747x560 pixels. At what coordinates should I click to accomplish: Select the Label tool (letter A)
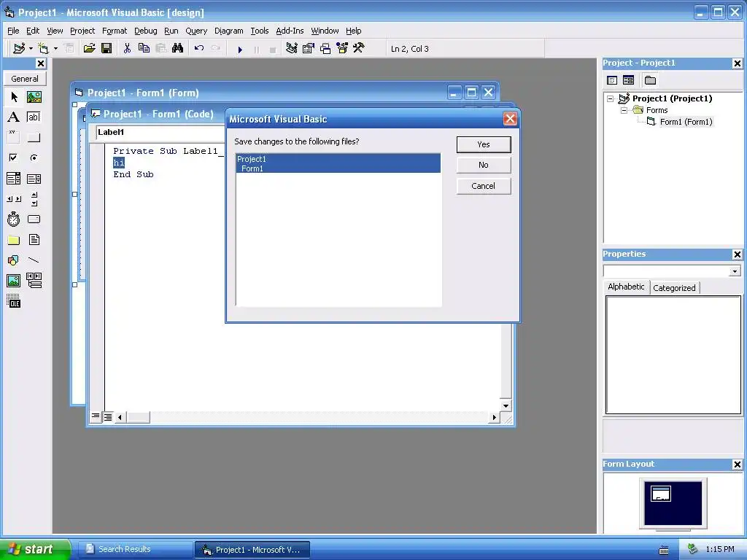tap(14, 117)
